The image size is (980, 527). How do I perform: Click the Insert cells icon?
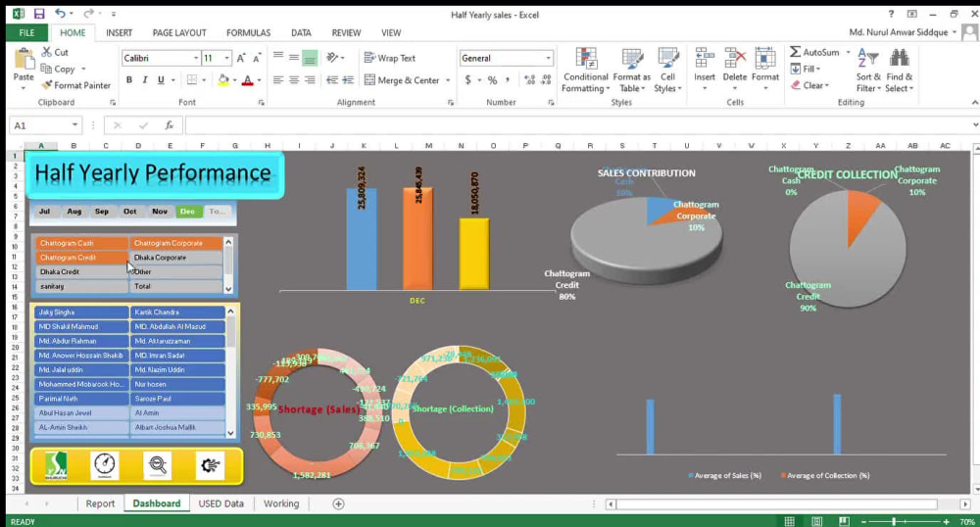[705, 58]
